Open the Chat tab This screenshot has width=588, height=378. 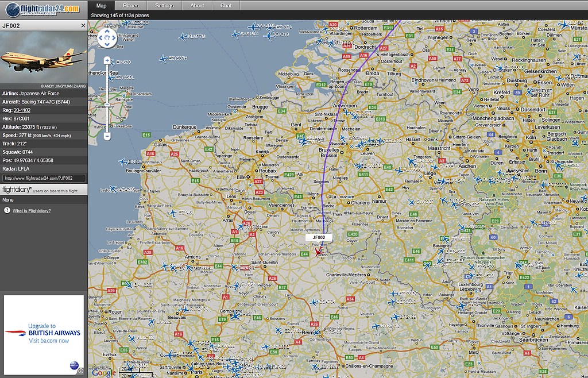(x=226, y=6)
